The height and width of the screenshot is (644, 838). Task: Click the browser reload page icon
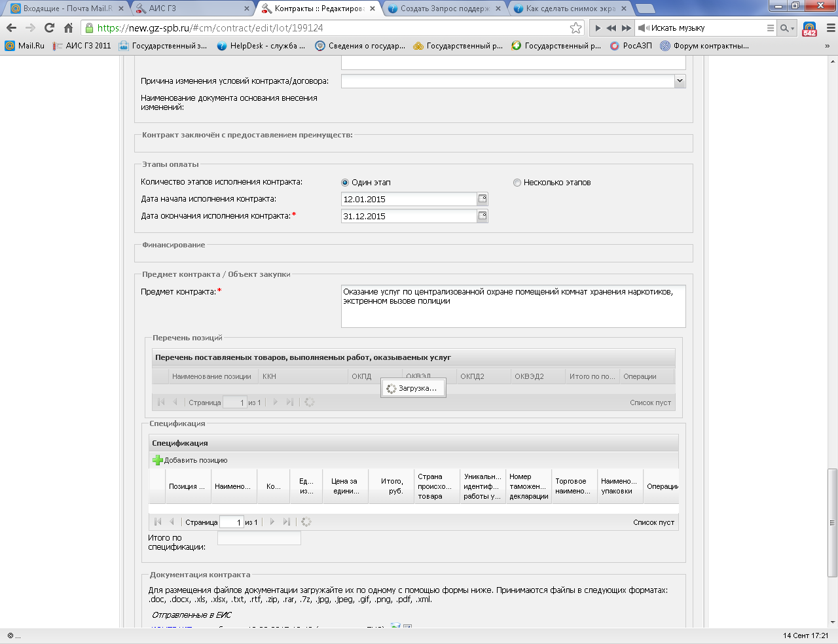(x=49, y=28)
